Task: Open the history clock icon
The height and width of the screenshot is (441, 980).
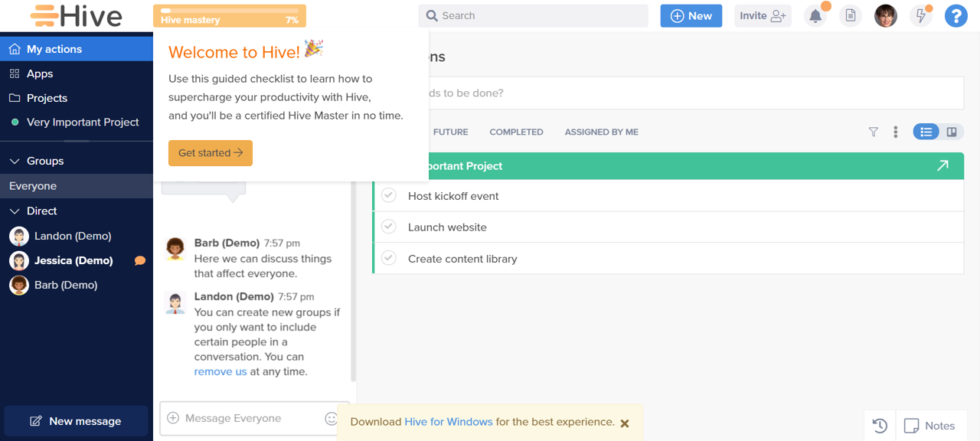Action: click(880, 426)
